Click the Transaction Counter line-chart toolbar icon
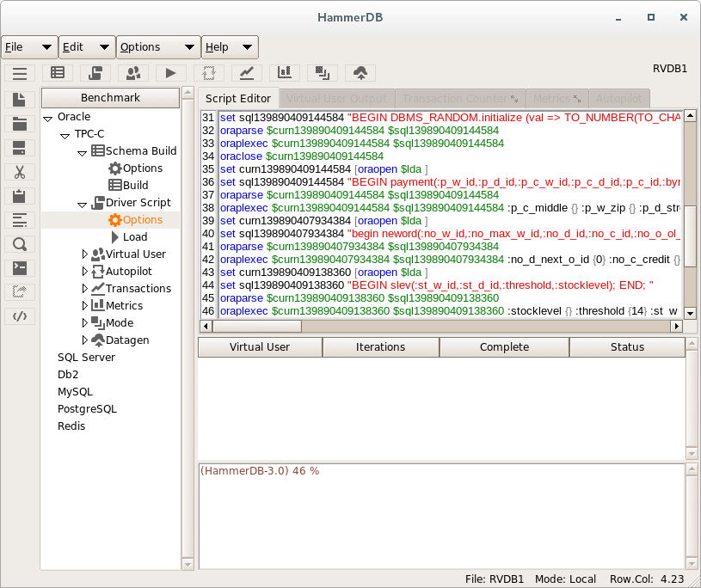The width and height of the screenshot is (701, 588). coord(247,73)
